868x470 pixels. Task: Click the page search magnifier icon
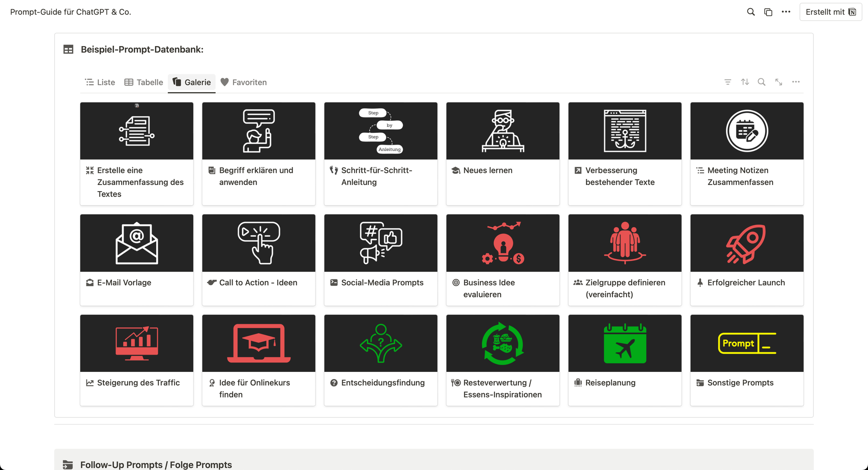click(x=751, y=12)
